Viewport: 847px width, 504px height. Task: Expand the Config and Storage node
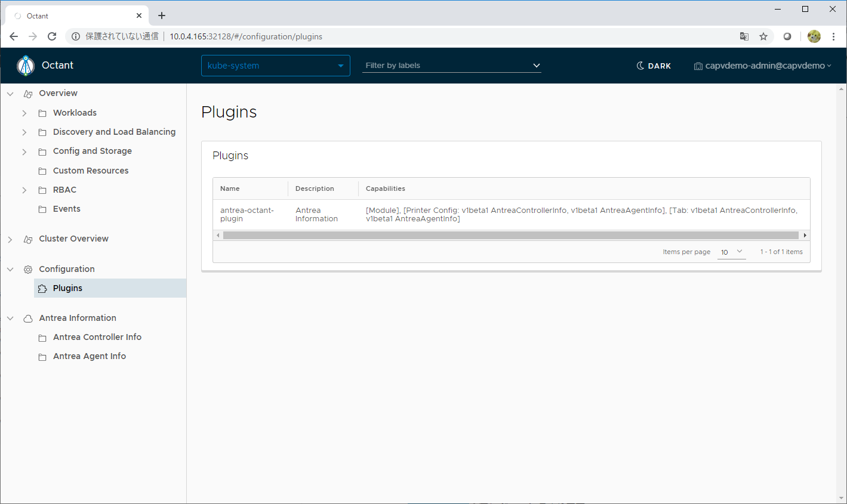[24, 151]
